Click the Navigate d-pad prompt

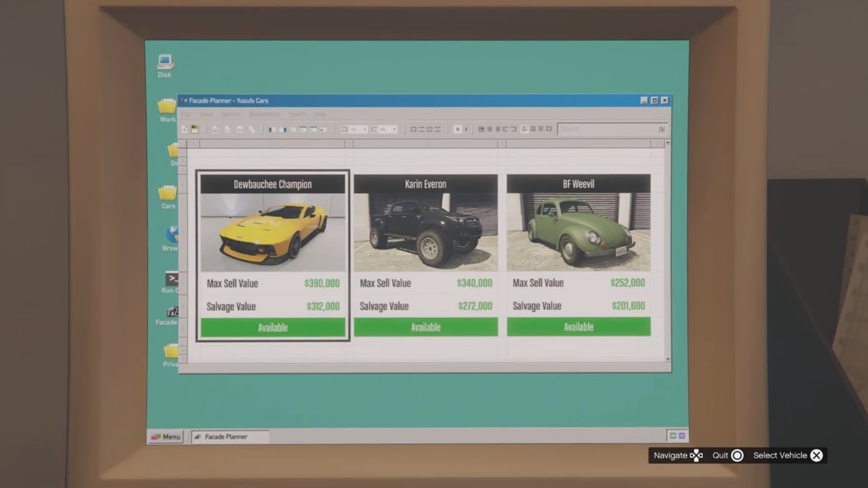pyautogui.click(x=678, y=455)
